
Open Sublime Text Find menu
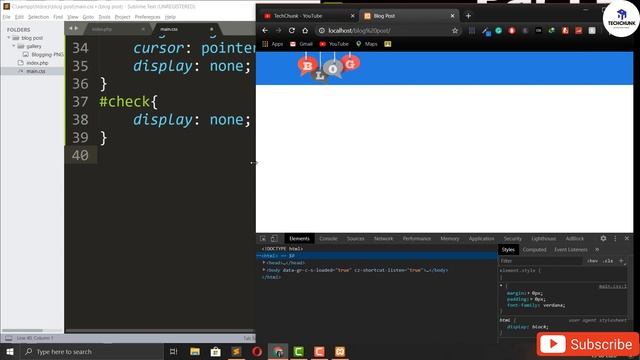click(58, 17)
